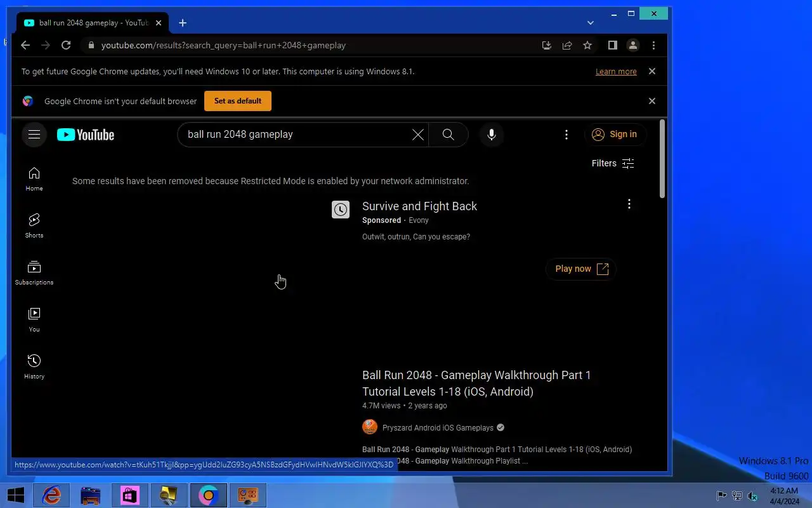Open Subscriptions in sidebar
The height and width of the screenshot is (508, 812).
pos(34,273)
